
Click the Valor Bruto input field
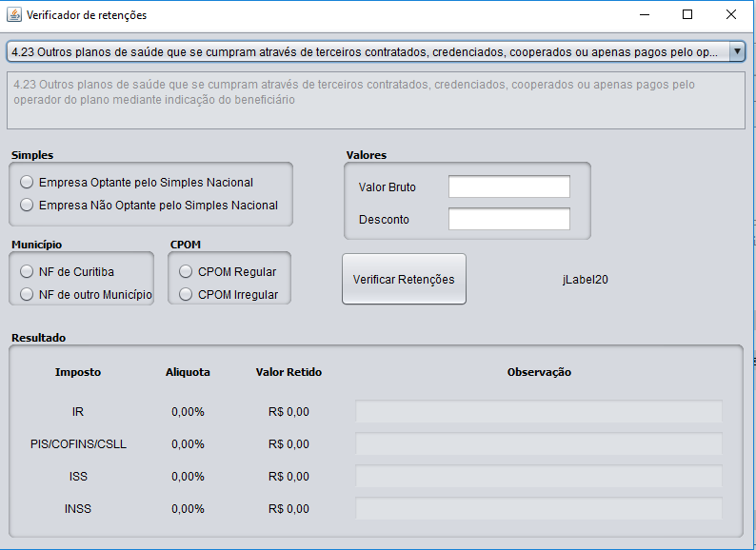click(x=509, y=187)
